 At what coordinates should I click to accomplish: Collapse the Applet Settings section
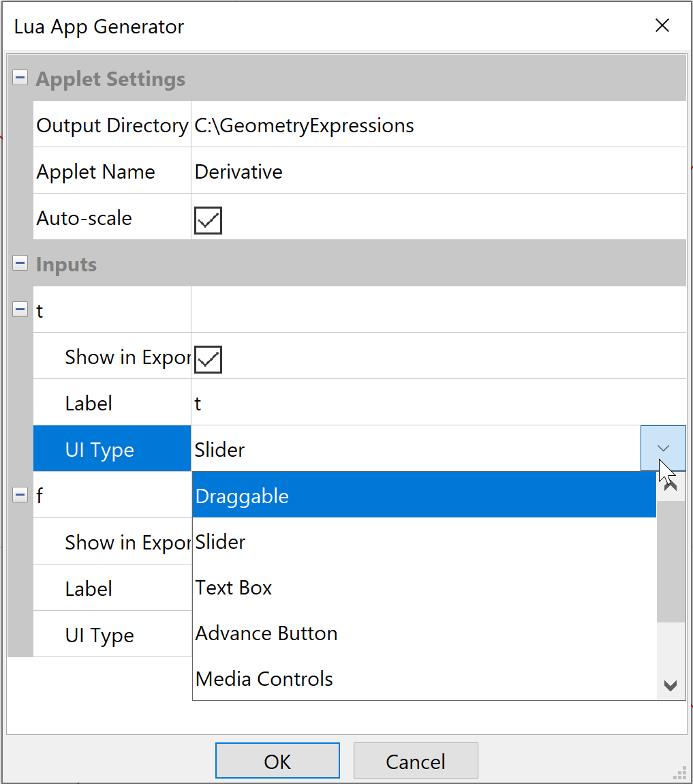20,78
